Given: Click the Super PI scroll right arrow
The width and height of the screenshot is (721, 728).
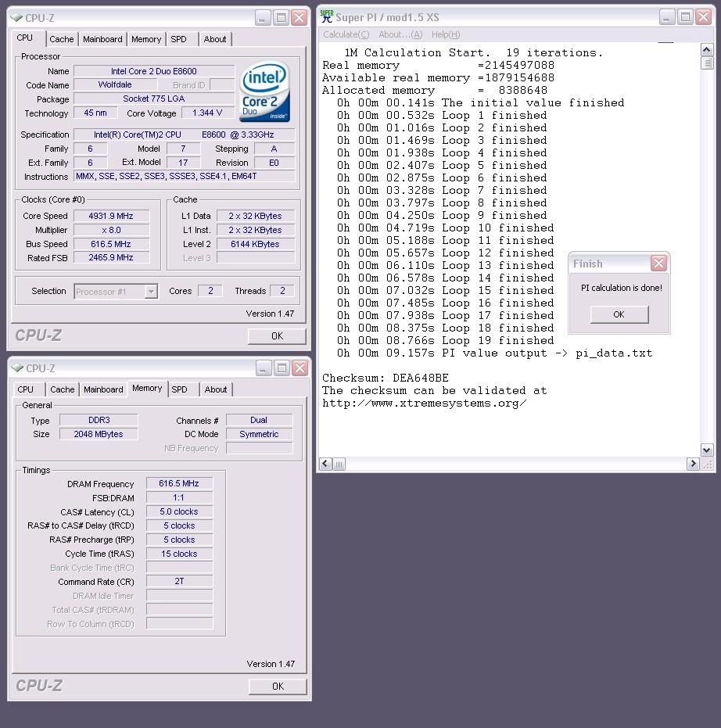Looking at the screenshot, I should (693, 464).
